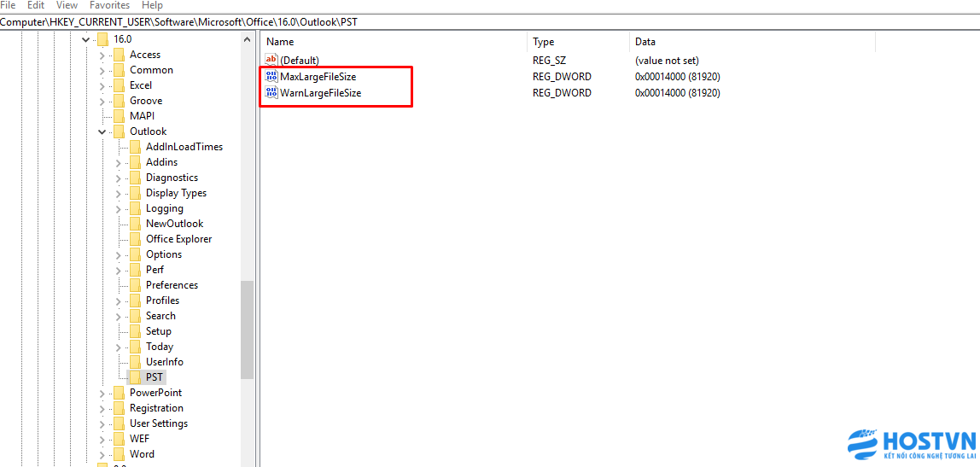Expand the PowerPoint key
Image resolution: width=980 pixels, height=467 pixels.
102,394
